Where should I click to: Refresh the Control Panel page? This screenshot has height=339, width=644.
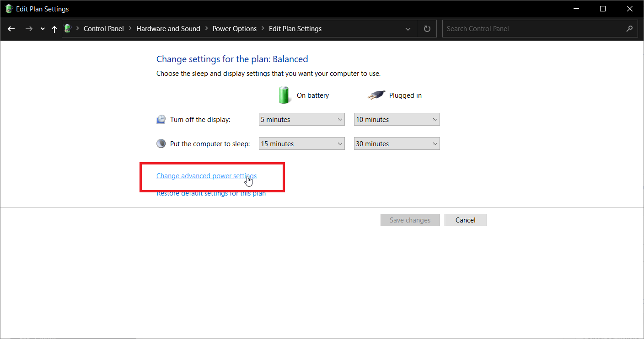(x=427, y=29)
